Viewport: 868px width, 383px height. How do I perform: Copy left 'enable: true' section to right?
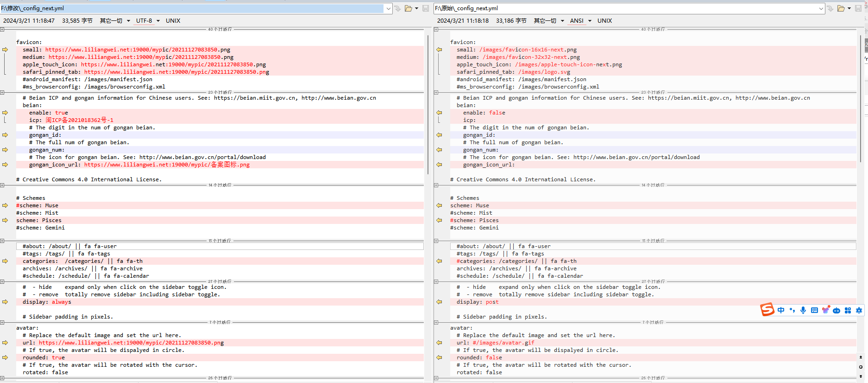(5, 113)
